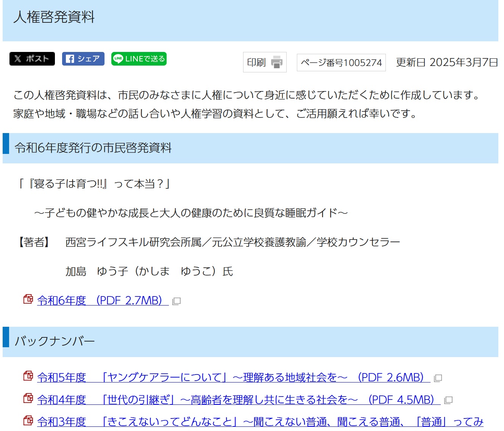Click new-window icon after 令和4年度 PDF link
The height and width of the screenshot is (431, 504).
(x=448, y=400)
